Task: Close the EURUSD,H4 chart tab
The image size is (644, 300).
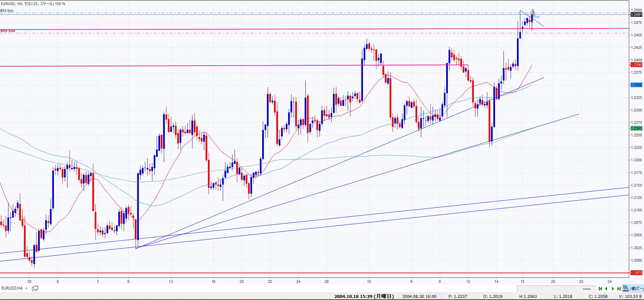Action: 26,288
